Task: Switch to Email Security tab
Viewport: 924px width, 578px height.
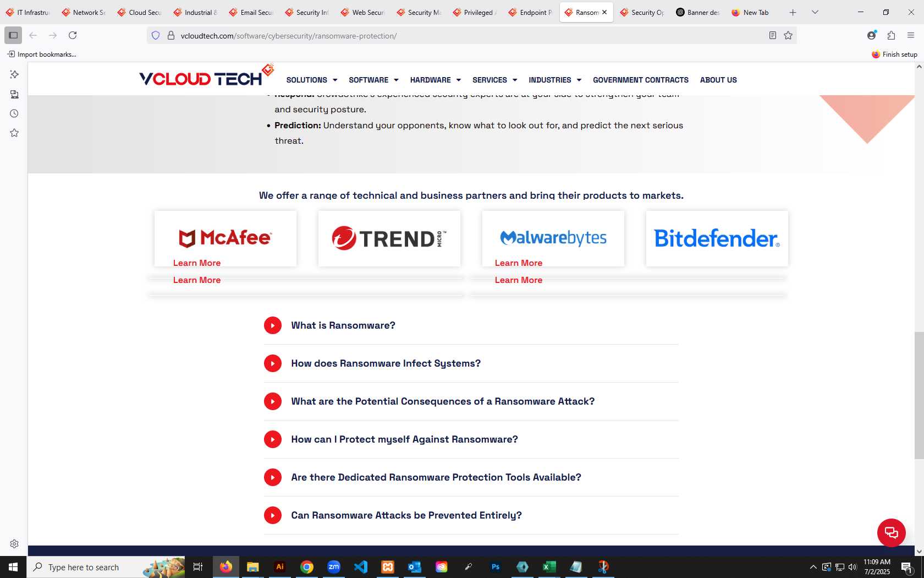Action: coord(251,12)
